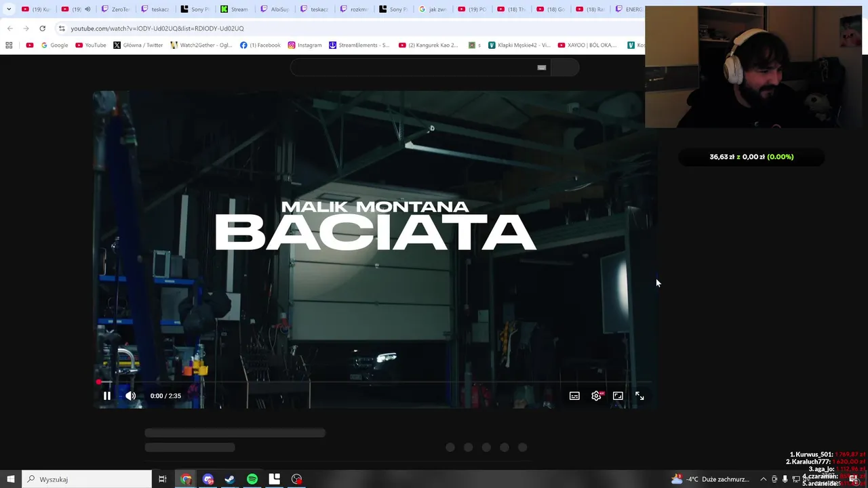Reload the YouTube page
Screen dimensions: 868x488
[x=42, y=28]
